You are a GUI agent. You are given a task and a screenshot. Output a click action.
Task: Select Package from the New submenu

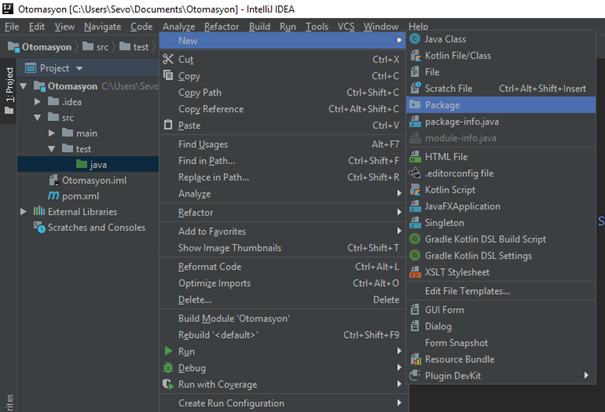501,105
